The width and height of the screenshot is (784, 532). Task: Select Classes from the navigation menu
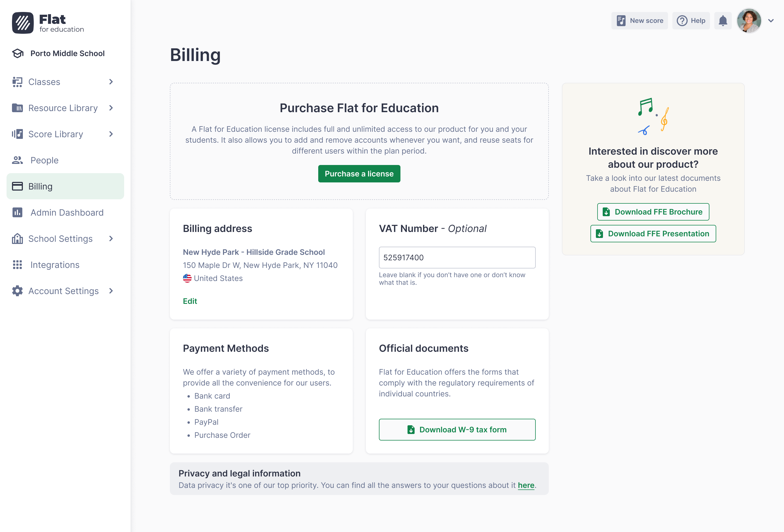(44, 82)
